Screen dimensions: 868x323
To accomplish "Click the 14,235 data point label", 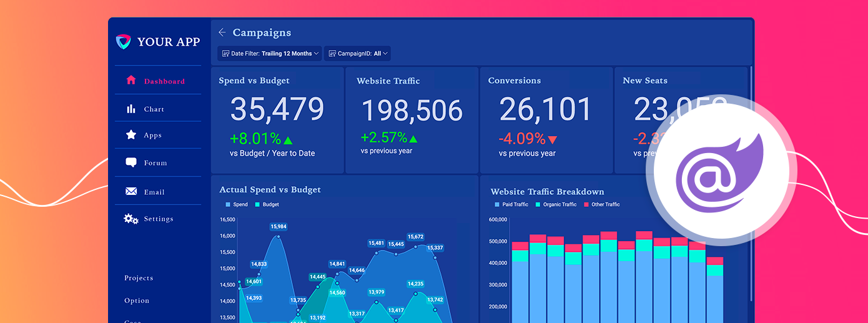I will [415, 284].
